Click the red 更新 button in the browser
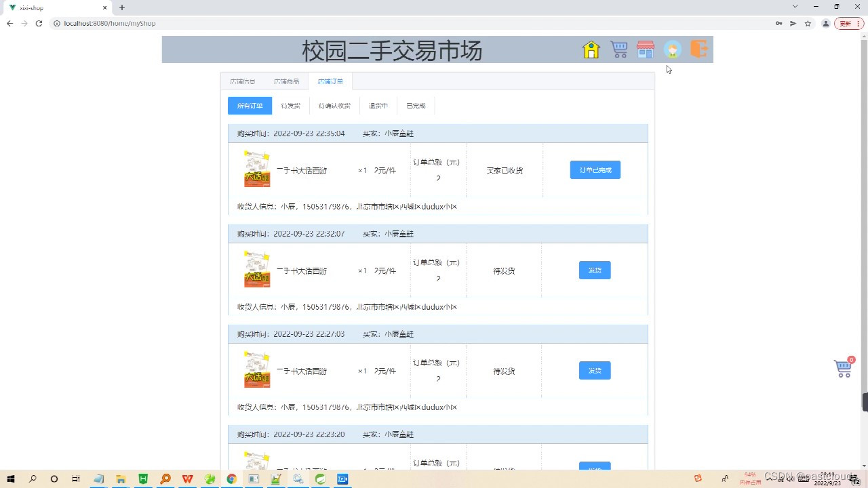Viewport: 868px width, 488px height. coord(847,23)
